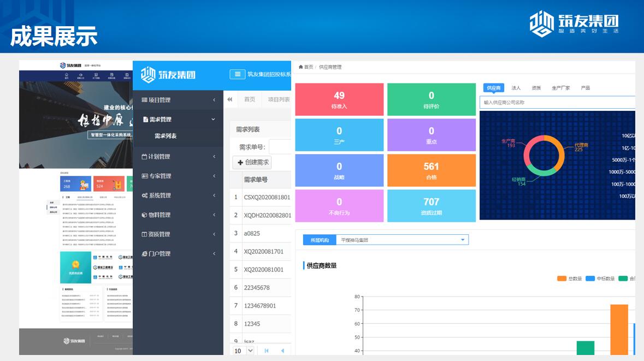
Task: Expand the 项目管理 sidebar menu
Action: click(178, 100)
